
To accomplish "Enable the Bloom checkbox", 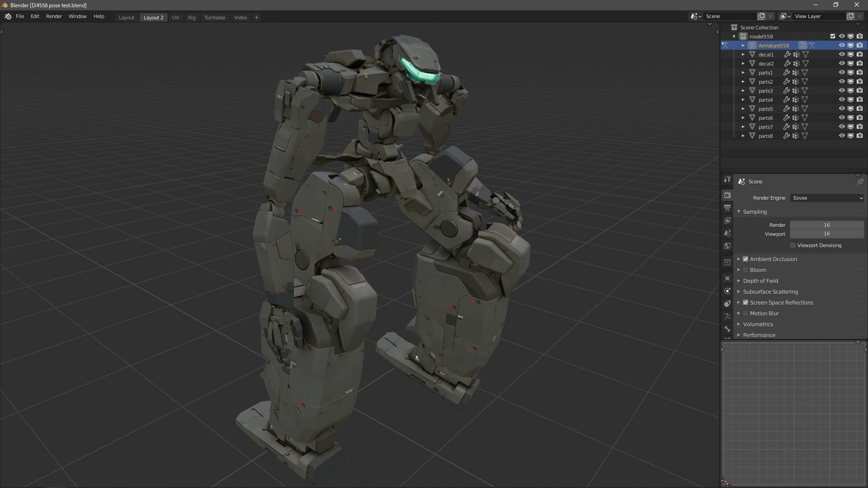I will coord(745,270).
